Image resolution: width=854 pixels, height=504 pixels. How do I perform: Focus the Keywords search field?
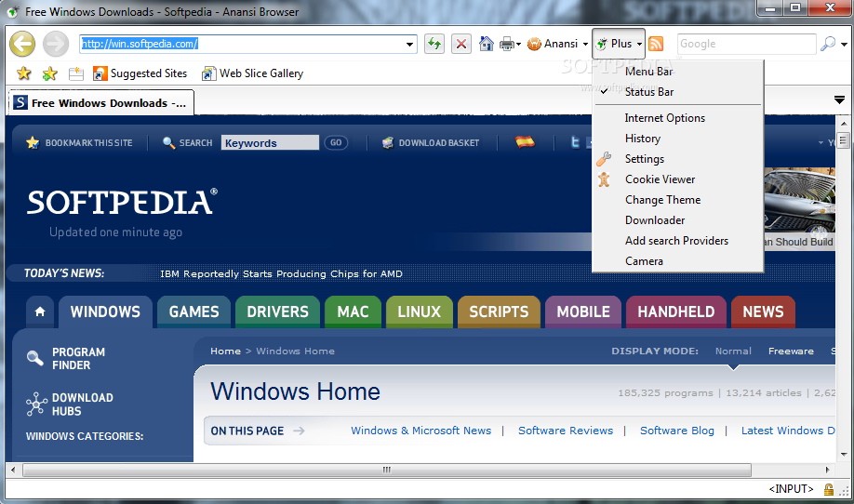click(x=270, y=142)
